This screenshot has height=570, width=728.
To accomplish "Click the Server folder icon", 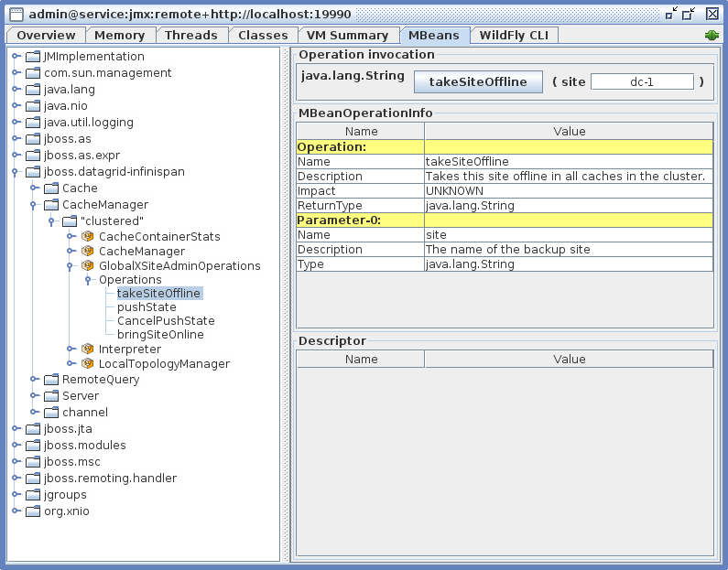I will (51, 396).
